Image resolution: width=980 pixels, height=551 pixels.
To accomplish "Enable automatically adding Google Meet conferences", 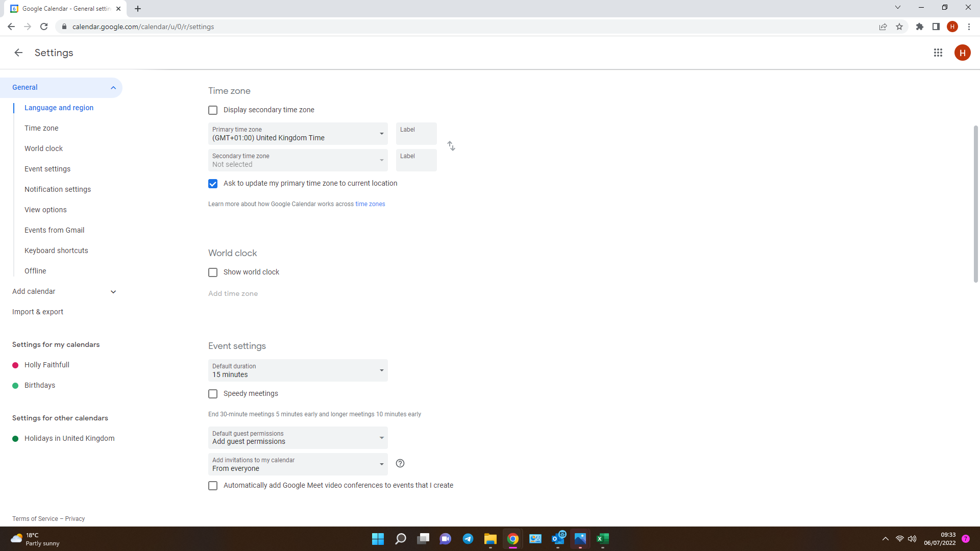I will (213, 486).
